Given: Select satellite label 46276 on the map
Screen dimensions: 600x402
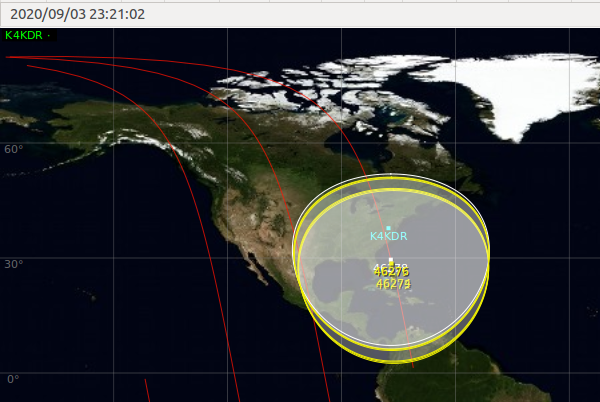Looking at the screenshot, I should [391, 272].
